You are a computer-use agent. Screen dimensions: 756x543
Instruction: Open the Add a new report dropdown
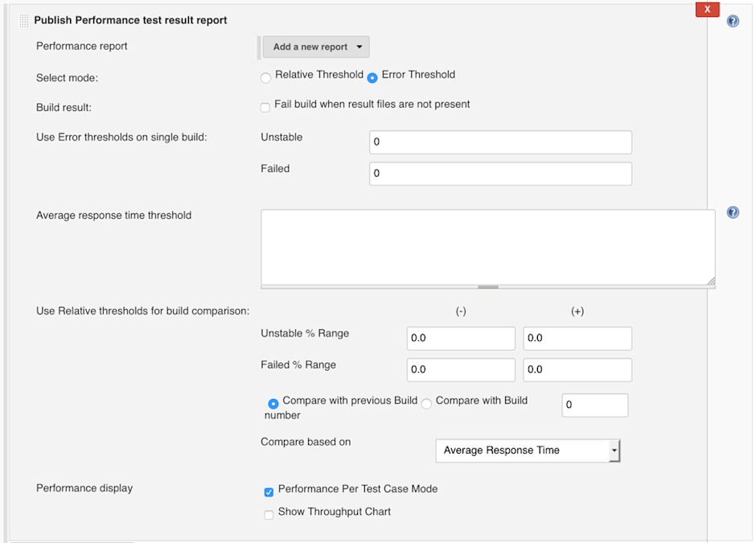(315, 47)
